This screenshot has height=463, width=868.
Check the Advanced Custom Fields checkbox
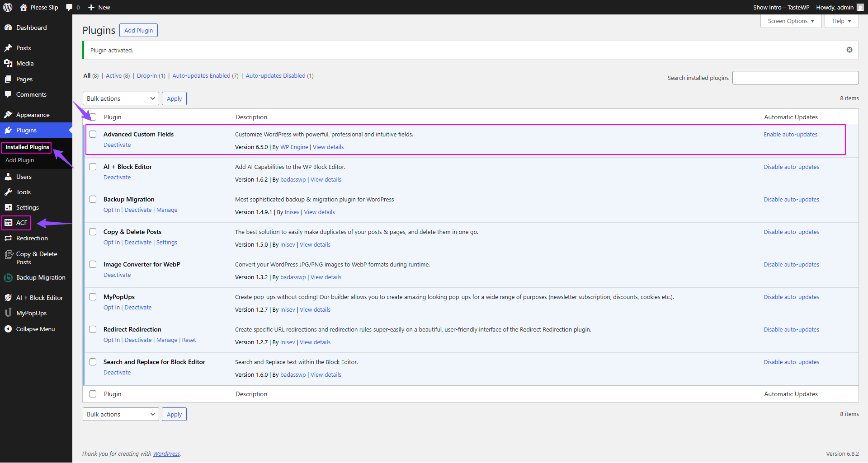(93, 134)
